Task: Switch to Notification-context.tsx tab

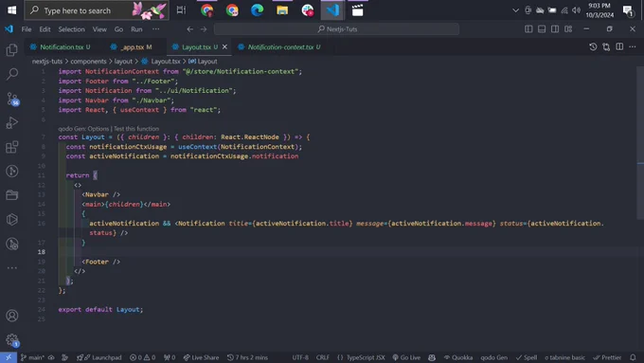Action: [x=279, y=47]
